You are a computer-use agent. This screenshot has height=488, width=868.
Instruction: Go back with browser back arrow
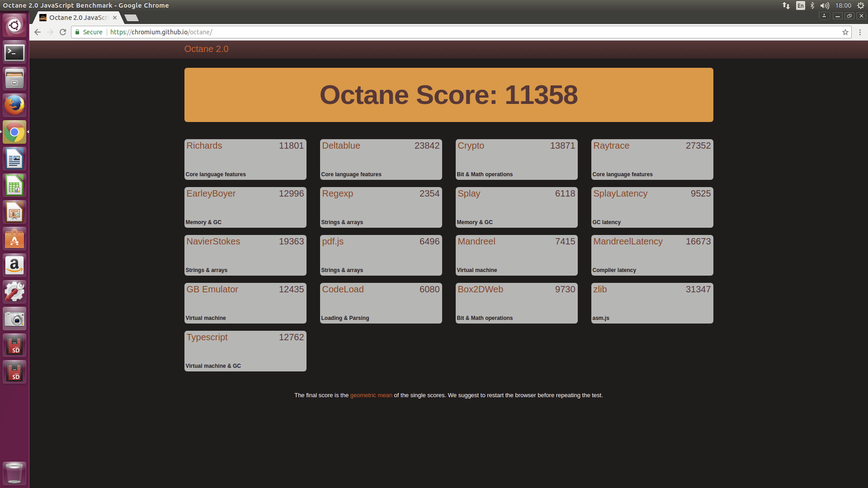point(38,32)
